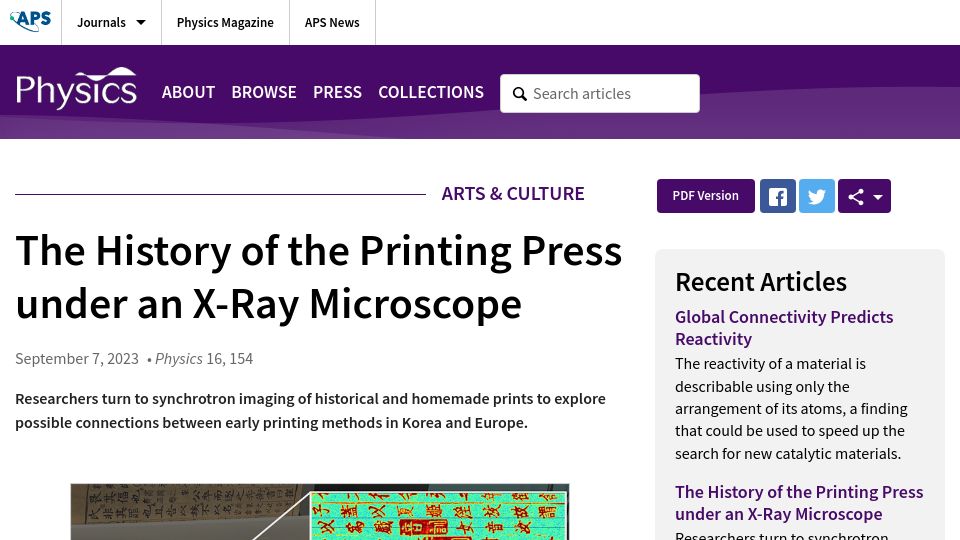The width and height of the screenshot is (960, 540).
Task: Open the BROWSE menu item
Action: (x=264, y=92)
